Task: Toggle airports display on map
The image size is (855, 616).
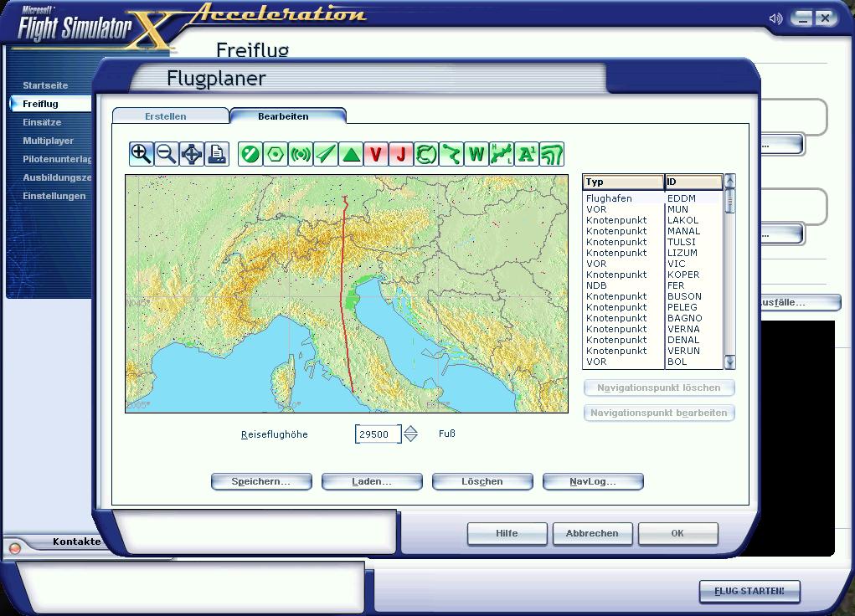Action: [251, 154]
